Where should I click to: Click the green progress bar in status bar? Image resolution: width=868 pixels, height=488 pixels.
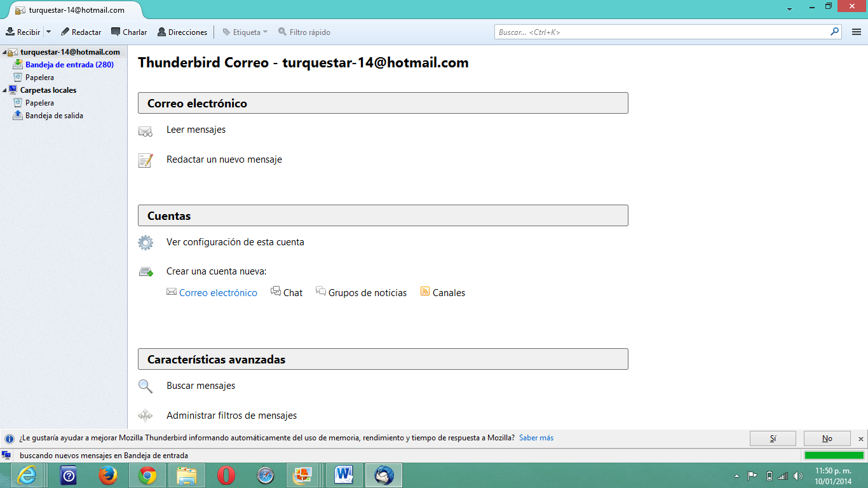pyautogui.click(x=834, y=456)
